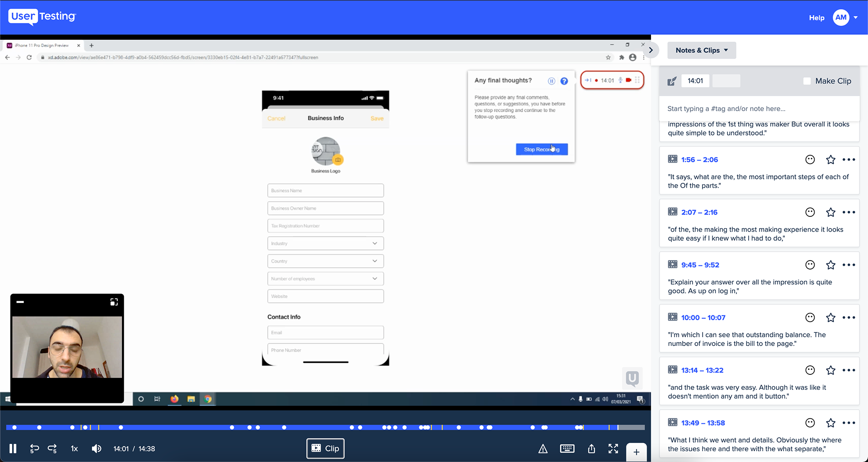This screenshot has width=868, height=462.
Task: Play clip 2:07 – 2:16
Action: pos(699,212)
